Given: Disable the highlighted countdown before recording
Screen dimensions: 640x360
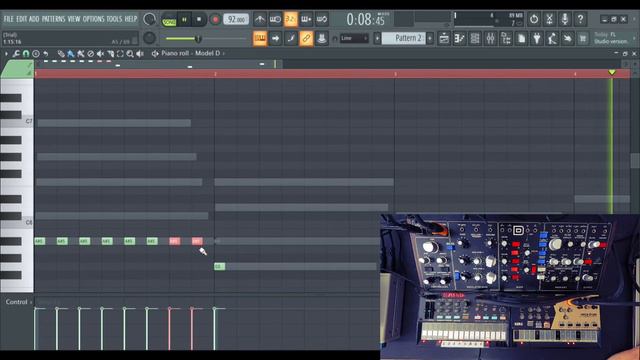Looking at the screenshot, I should [291, 19].
